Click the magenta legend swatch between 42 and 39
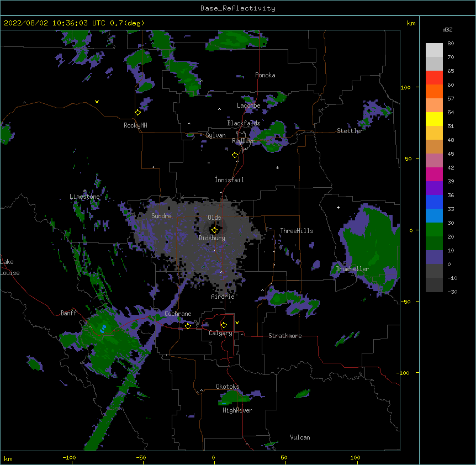The image size is (476, 465). (x=434, y=174)
